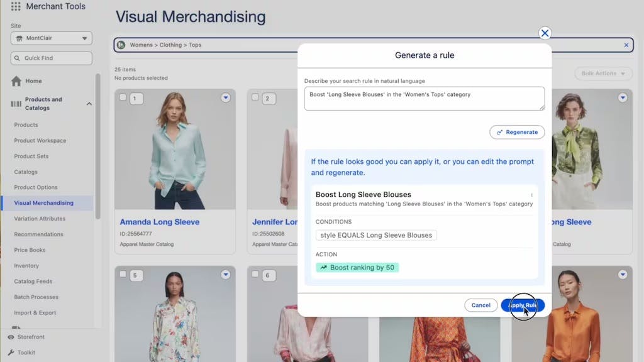Viewport: 644px width, 362px height.
Task: Open the Jennifer Long Sleeve product link
Action: 275,222
